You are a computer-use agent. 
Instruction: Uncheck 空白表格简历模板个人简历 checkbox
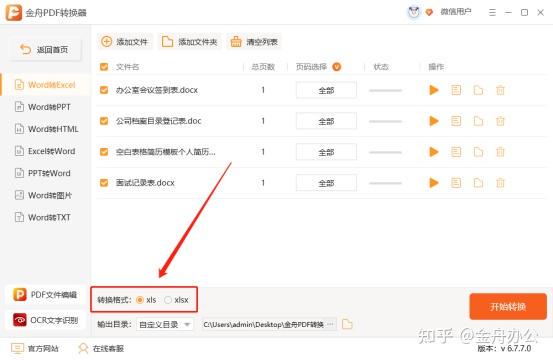point(104,152)
